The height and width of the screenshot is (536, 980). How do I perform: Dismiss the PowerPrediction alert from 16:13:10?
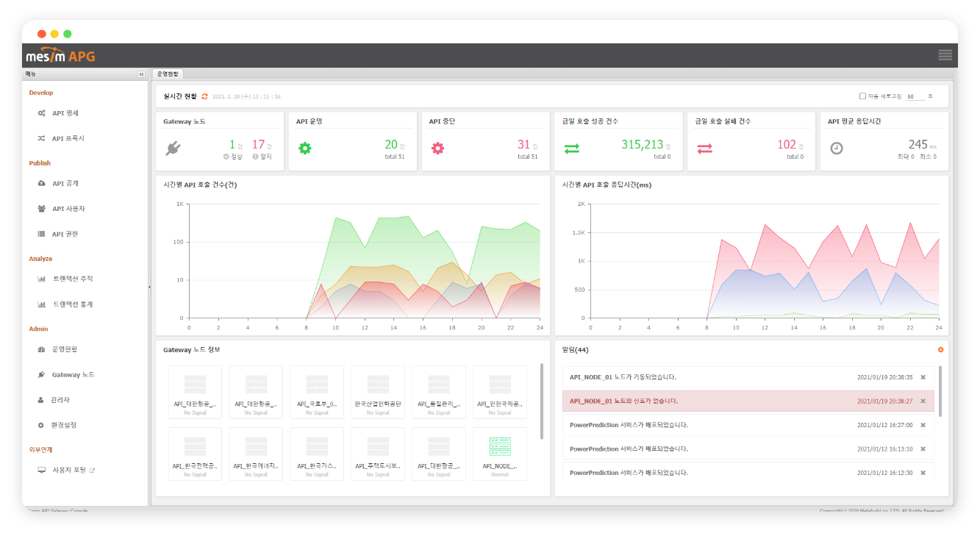coord(923,449)
